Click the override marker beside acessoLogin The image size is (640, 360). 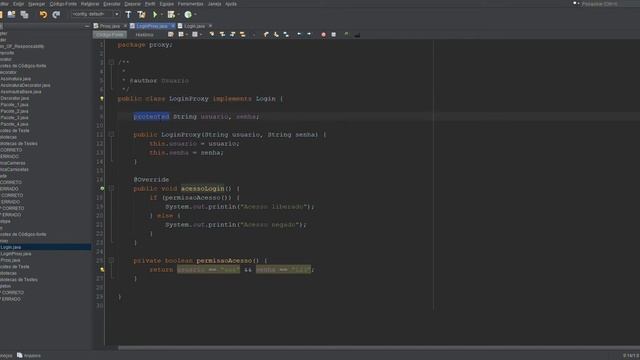click(x=102, y=189)
